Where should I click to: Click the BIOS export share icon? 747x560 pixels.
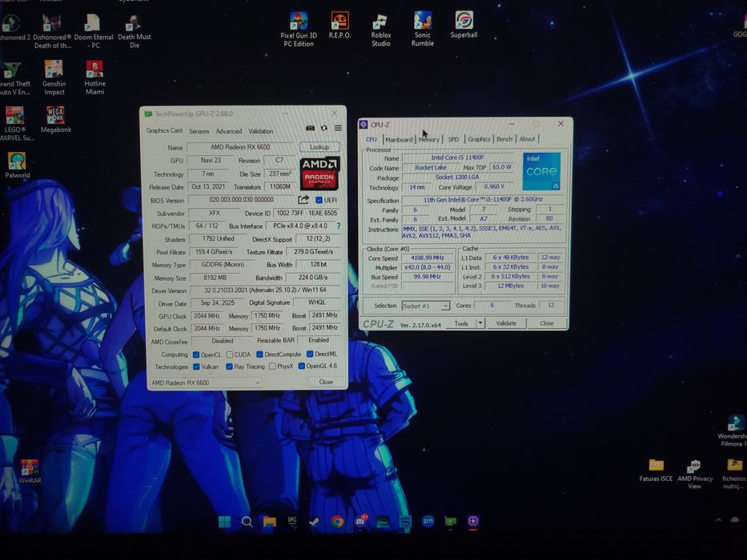(x=303, y=200)
